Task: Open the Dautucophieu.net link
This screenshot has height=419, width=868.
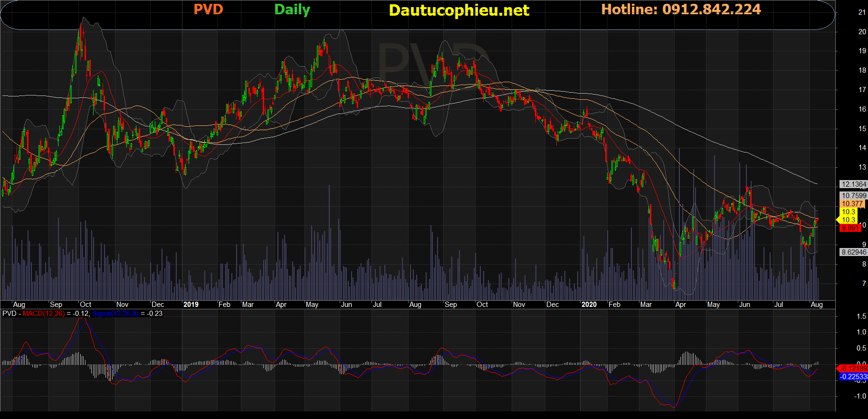Action: click(x=458, y=10)
